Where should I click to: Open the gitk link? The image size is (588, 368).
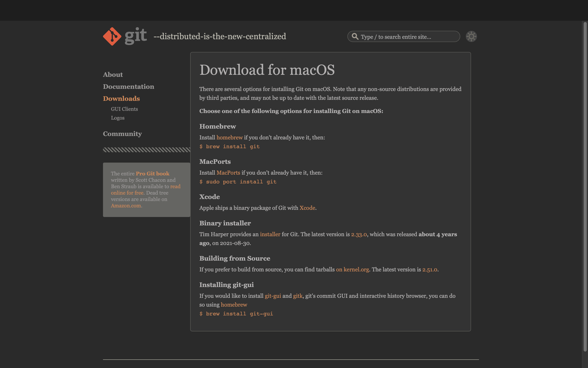coord(298,296)
